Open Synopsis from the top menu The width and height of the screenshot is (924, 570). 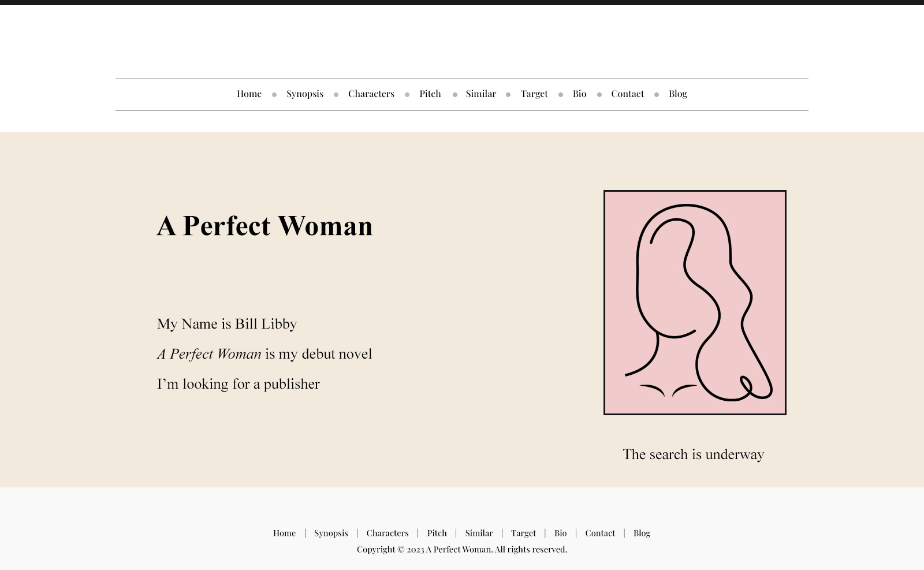click(305, 94)
